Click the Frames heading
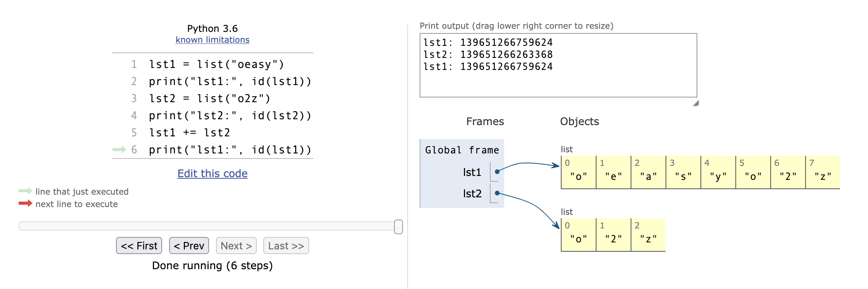Image resolution: width=868 pixels, height=289 pixels. [485, 122]
